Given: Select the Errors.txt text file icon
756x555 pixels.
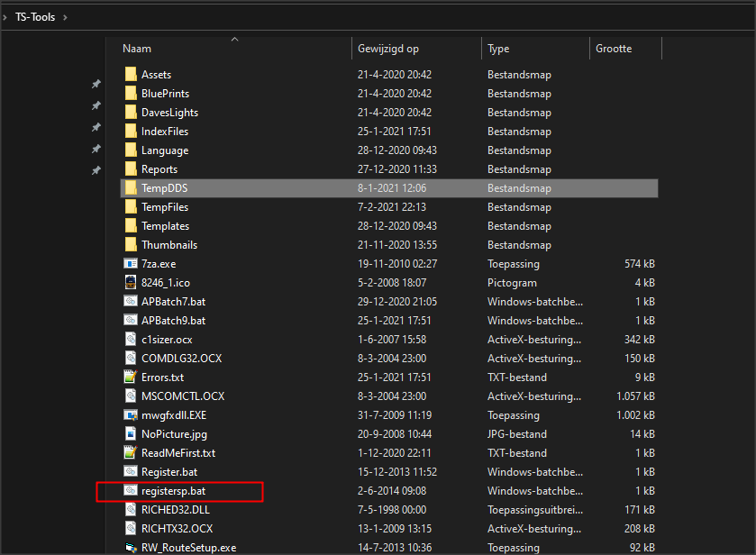Looking at the screenshot, I should click(131, 378).
